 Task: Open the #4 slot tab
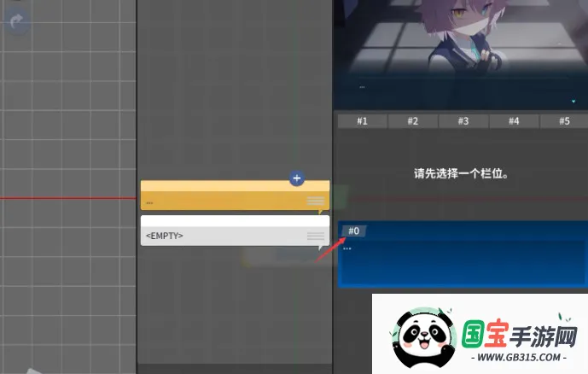(514, 121)
